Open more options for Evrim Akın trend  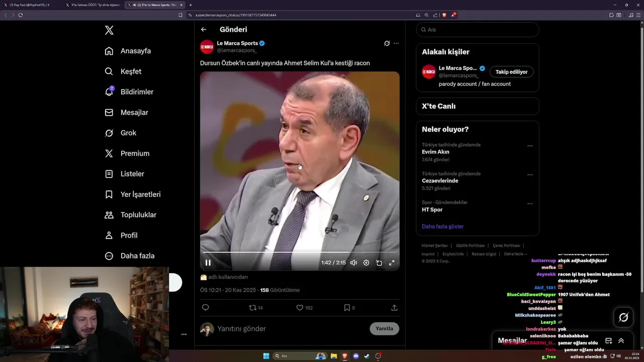tap(530, 146)
